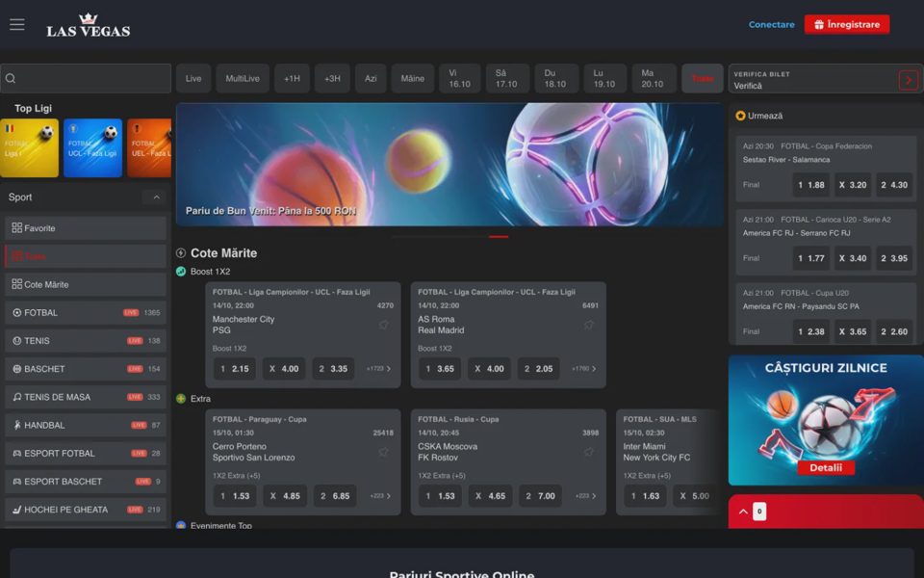This screenshot has width=924, height=578.
Task: Favorite the Manchester City vs PSG match
Action: 384,325
